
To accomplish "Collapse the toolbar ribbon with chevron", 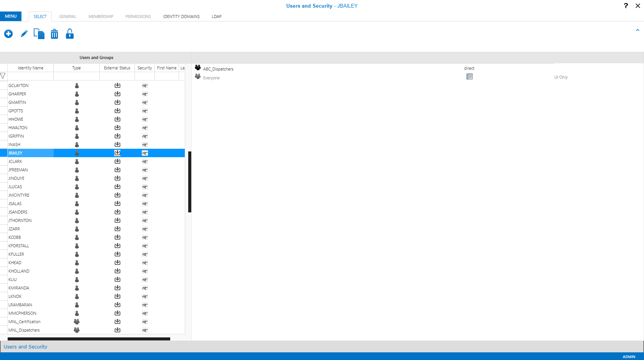I will coord(637,30).
